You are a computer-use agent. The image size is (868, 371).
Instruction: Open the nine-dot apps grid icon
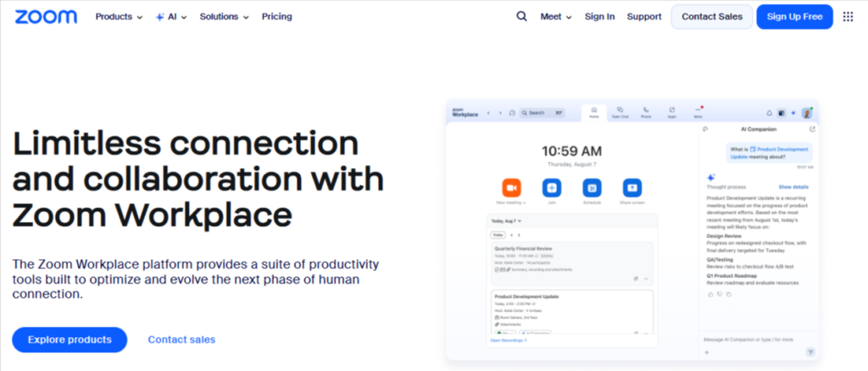click(848, 17)
